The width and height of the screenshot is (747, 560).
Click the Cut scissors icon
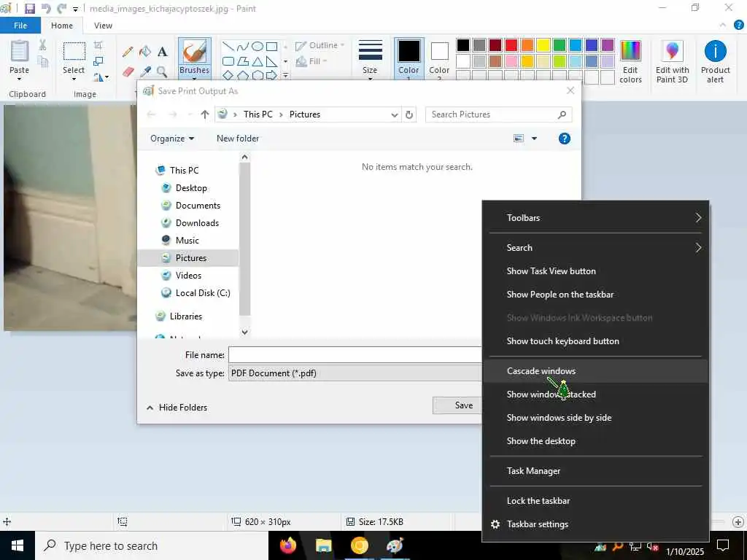click(x=43, y=45)
